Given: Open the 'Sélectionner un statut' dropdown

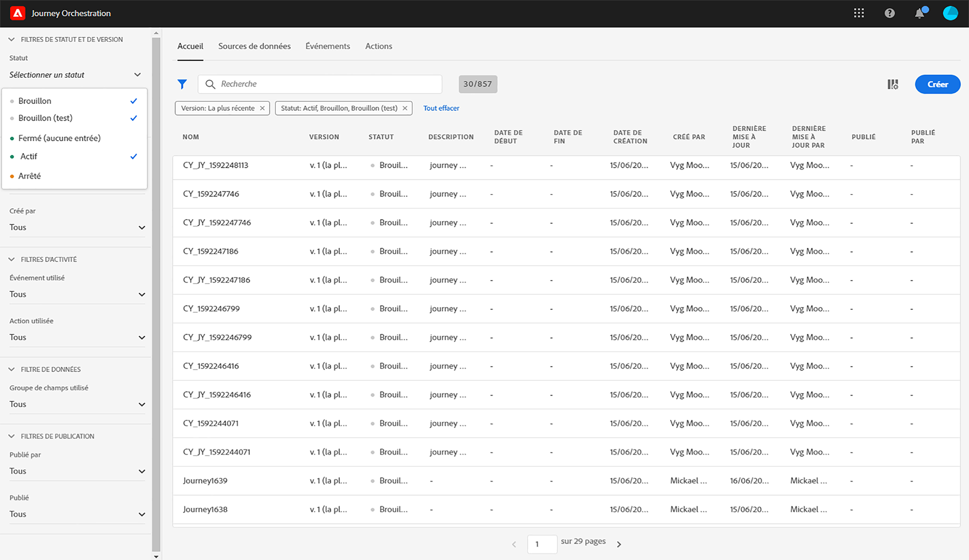Looking at the screenshot, I should pyautogui.click(x=75, y=75).
